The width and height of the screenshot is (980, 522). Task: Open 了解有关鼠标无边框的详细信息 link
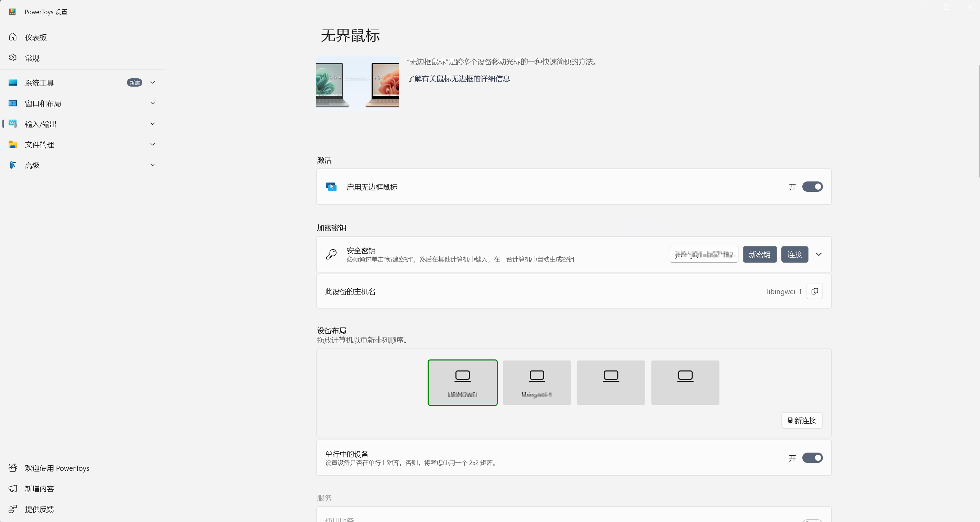coord(458,79)
